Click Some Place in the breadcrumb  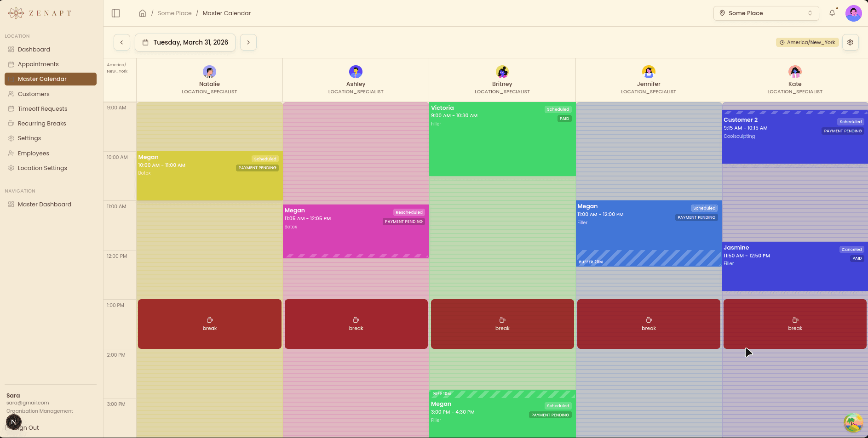(175, 13)
